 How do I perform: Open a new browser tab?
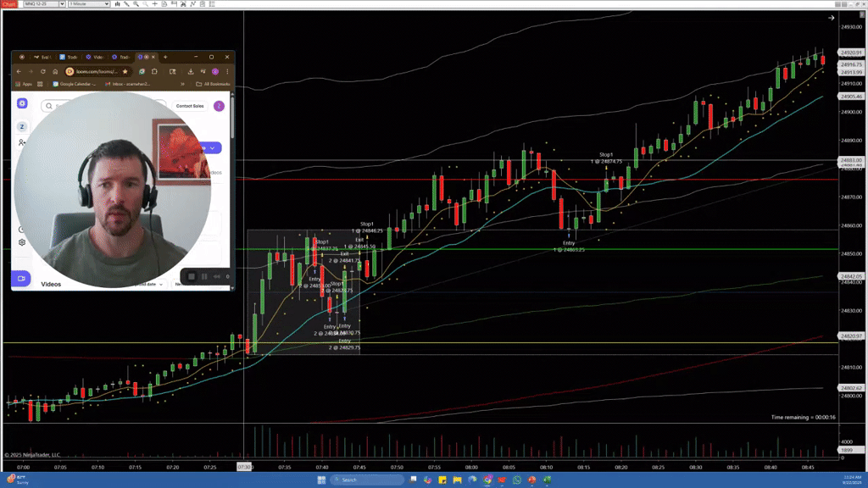[x=165, y=57]
